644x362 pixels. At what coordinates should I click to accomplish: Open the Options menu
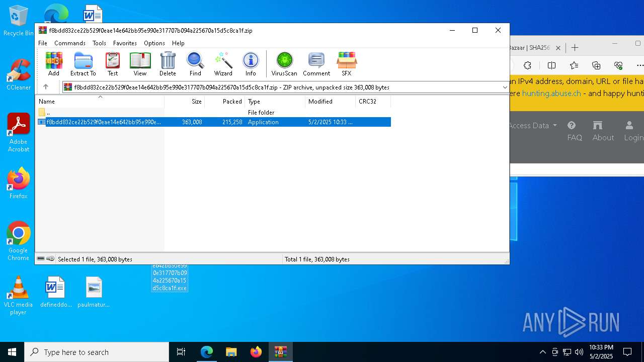pyautogui.click(x=154, y=43)
